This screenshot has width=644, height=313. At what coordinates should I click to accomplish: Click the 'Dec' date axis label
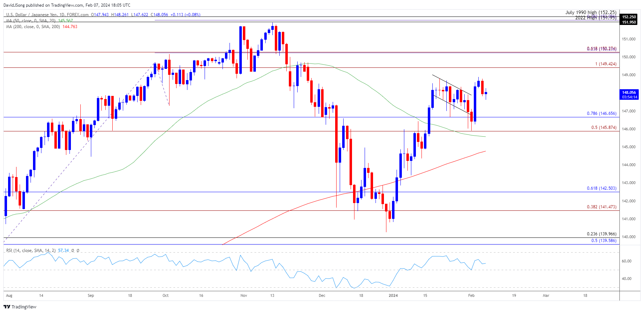point(322,295)
